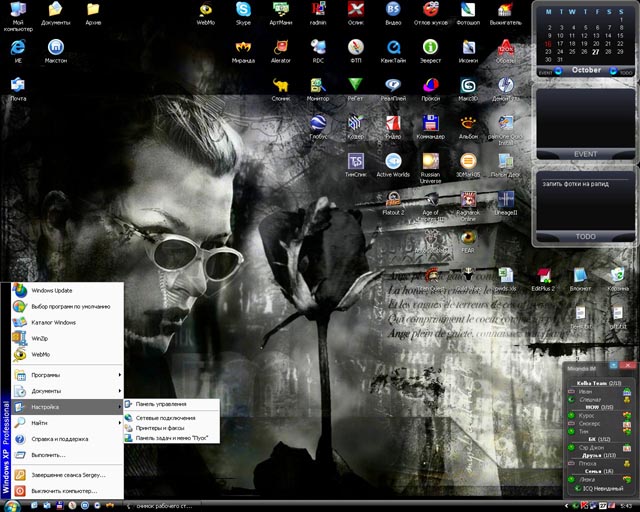Launch the WebMo desktop shortcut
This screenshot has height=512, width=640.
pos(206,13)
